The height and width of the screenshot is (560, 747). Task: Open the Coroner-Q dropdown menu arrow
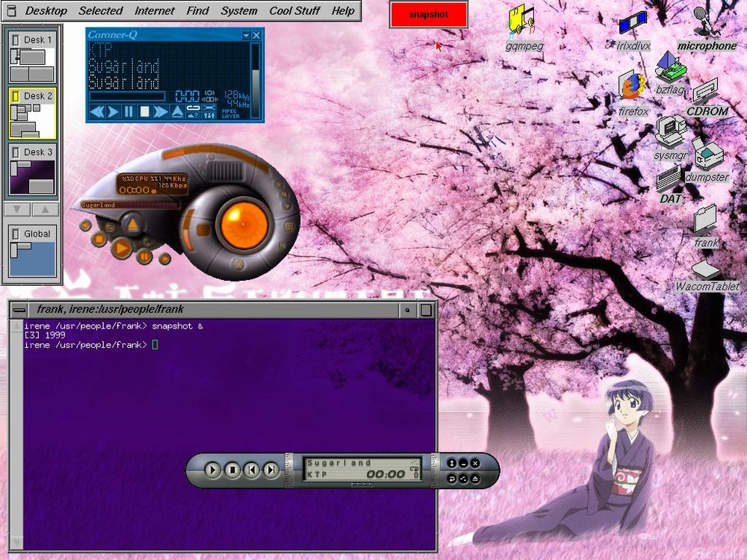[246, 35]
